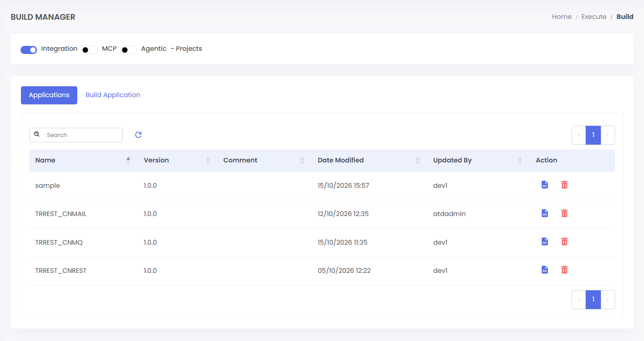Go to previous page in bottom pagination
The width and height of the screenshot is (644, 341).
(579, 299)
